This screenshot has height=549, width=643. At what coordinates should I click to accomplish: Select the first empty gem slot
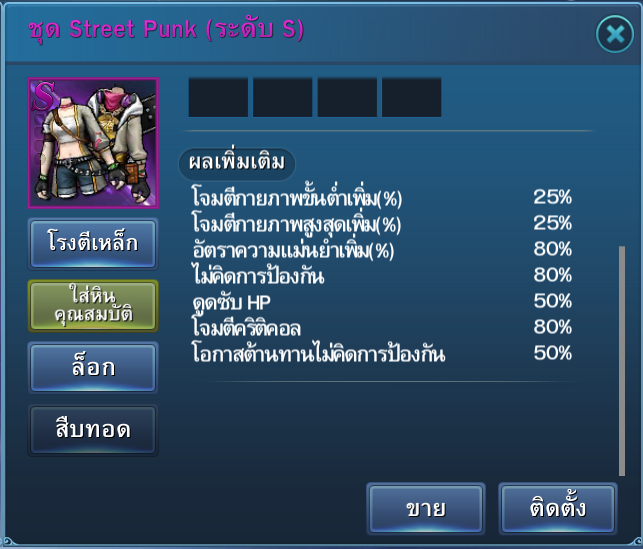click(x=218, y=97)
